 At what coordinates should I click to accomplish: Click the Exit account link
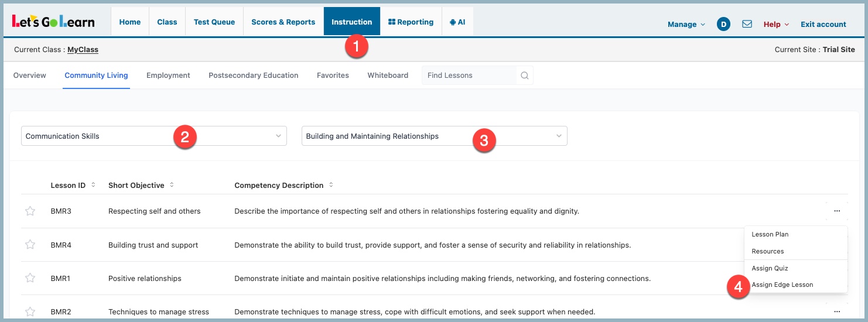pos(823,24)
